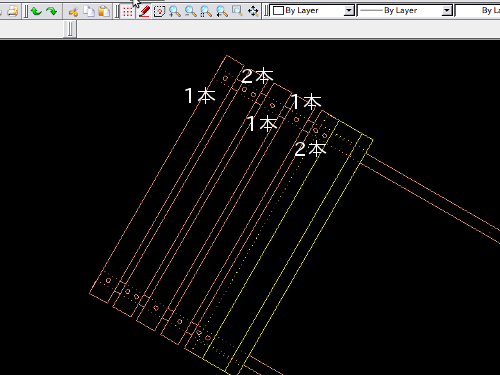
Task: Open the By Layer color dropdown
Action: coord(312,11)
